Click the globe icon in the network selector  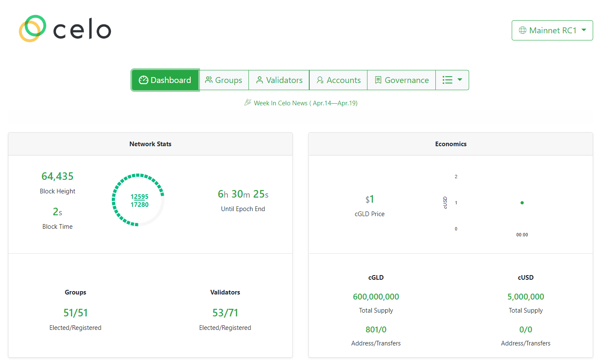point(523,30)
